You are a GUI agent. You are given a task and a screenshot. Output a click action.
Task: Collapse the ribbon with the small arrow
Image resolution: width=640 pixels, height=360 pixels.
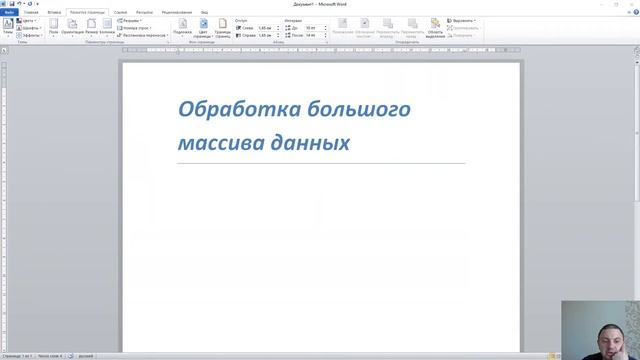click(629, 12)
